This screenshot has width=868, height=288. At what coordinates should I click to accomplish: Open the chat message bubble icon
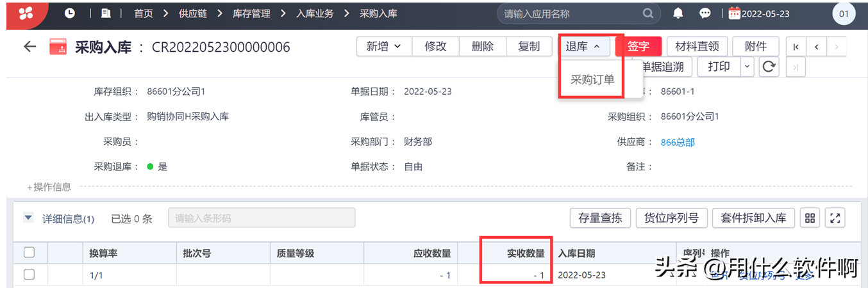click(x=705, y=13)
